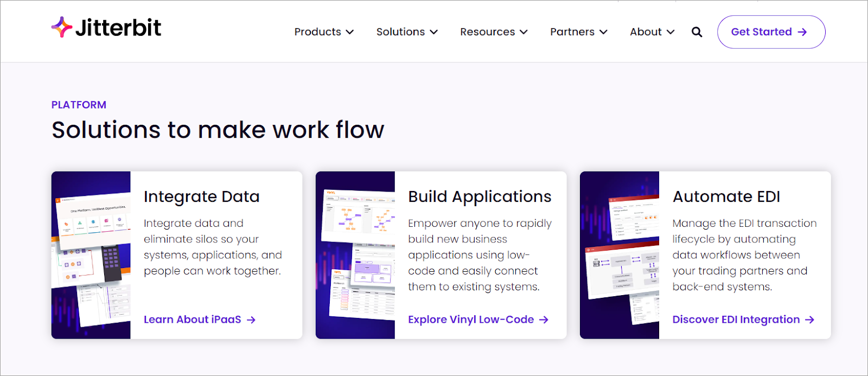The height and width of the screenshot is (376, 868).
Task: Click arrow next to Learn About iPaaS
Action: [x=251, y=320]
